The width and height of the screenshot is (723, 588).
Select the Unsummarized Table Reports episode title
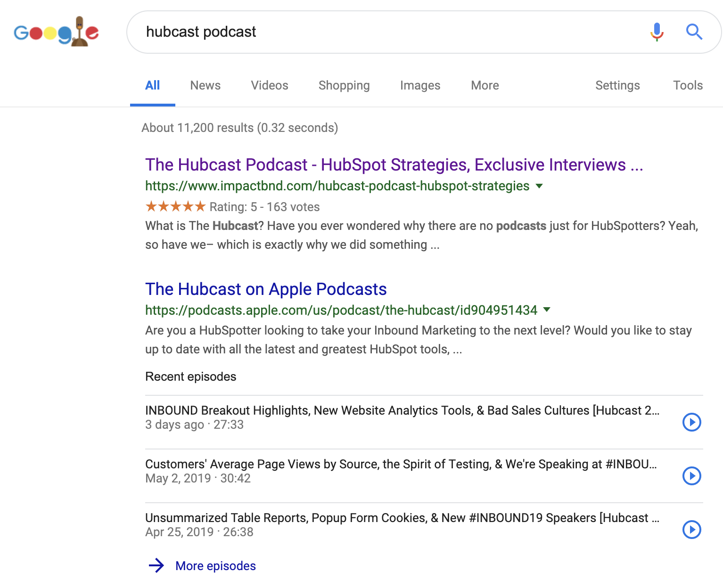tap(402, 518)
